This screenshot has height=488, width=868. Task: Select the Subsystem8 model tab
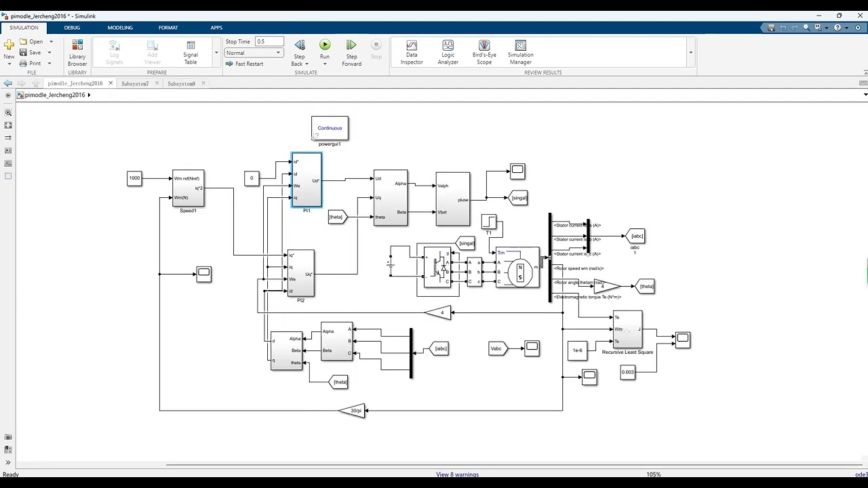(181, 83)
